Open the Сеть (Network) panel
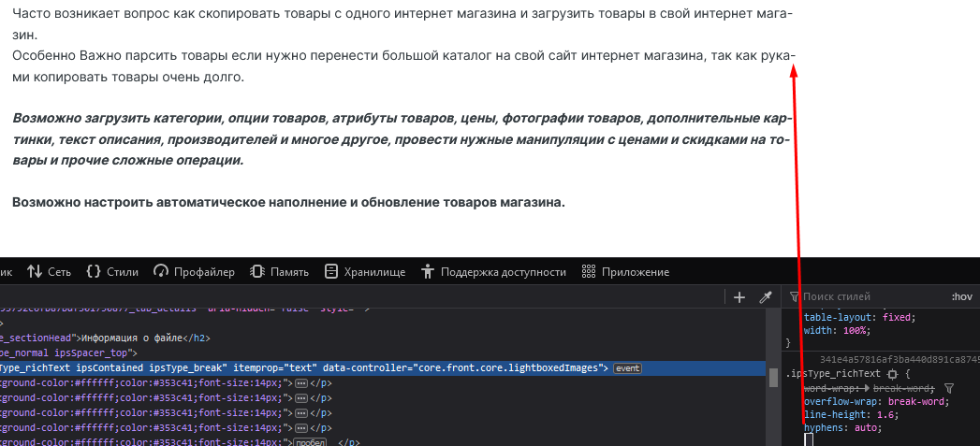The width and height of the screenshot is (980, 446). click(x=49, y=272)
